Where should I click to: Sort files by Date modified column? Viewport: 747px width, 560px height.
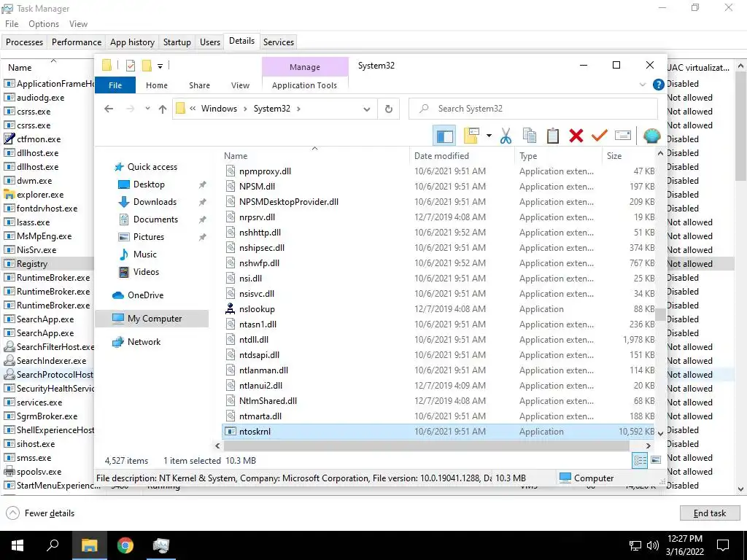click(x=462, y=156)
